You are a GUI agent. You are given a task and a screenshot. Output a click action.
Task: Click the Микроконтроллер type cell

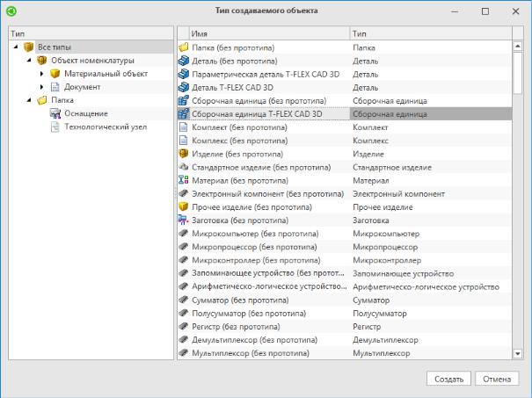(x=431, y=260)
